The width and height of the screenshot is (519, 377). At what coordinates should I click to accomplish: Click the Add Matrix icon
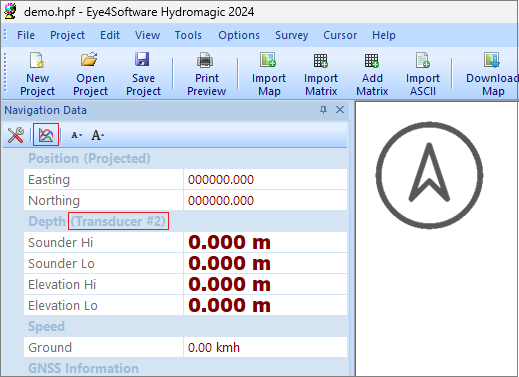click(372, 74)
